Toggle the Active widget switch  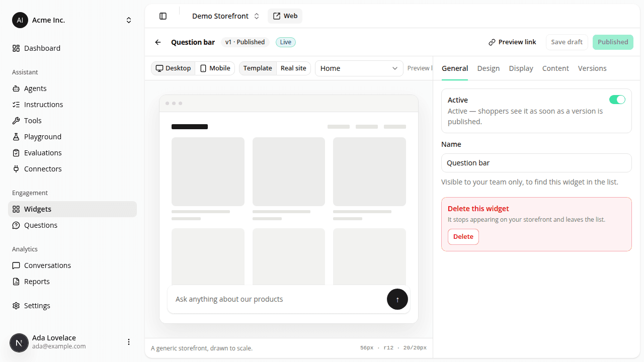point(617,100)
